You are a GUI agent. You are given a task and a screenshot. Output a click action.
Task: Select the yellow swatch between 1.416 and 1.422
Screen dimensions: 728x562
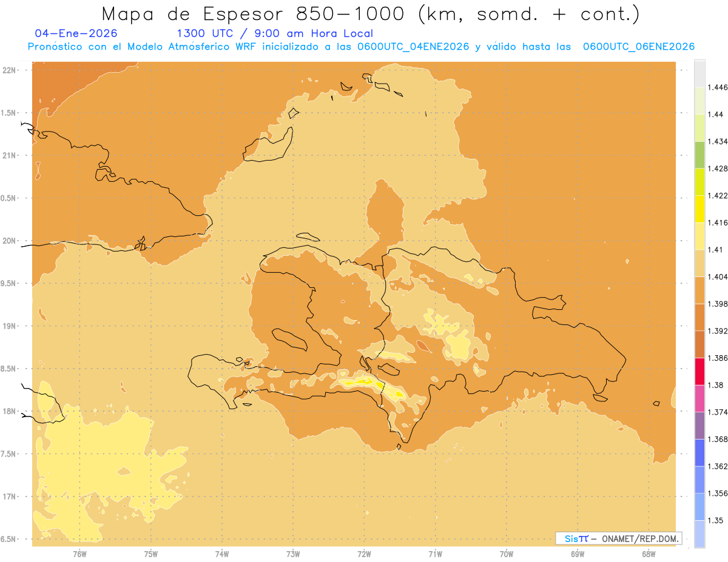pyautogui.click(x=700, y=209)
